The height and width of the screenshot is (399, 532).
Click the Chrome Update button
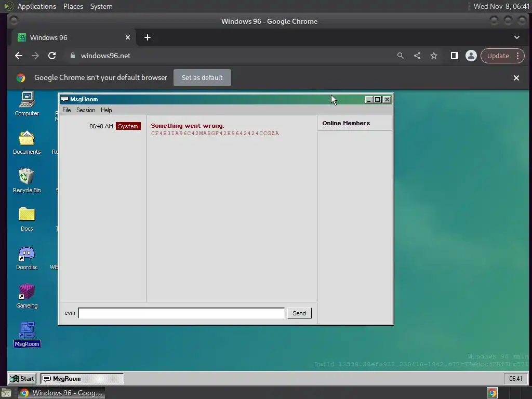click(498, 56)
